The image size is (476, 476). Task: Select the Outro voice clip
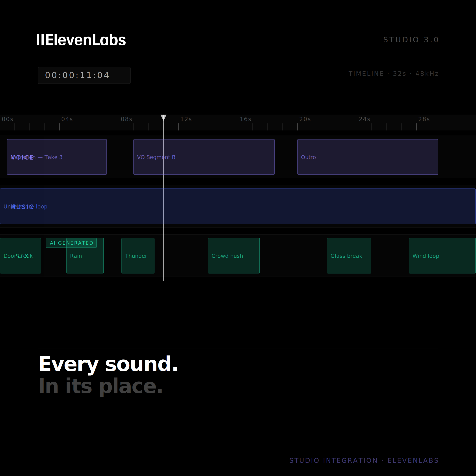click(x=368, y=157)
